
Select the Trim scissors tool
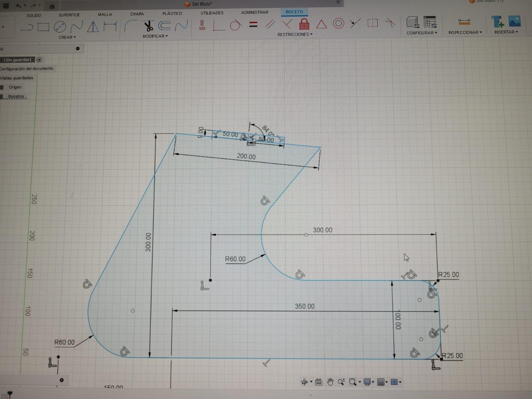pyautogui.click(x=148, y=26)
